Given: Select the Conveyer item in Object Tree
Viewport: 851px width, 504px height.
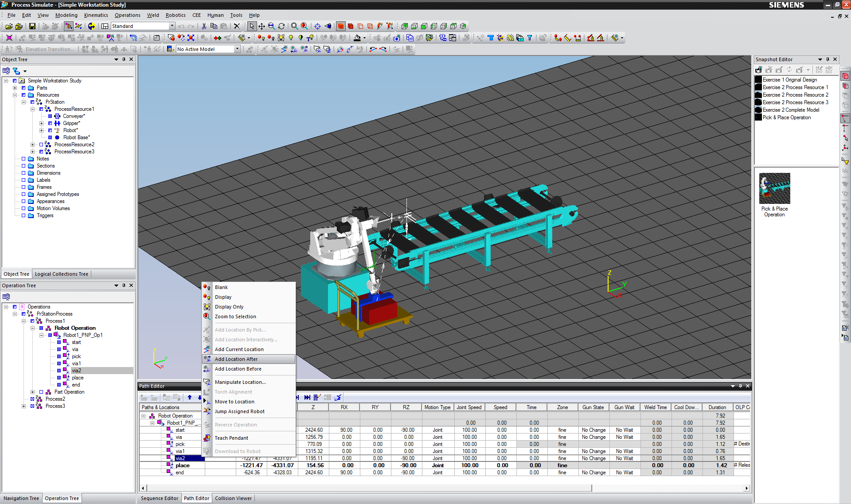Looking at the screenshot, I should [x=74, y=116].
